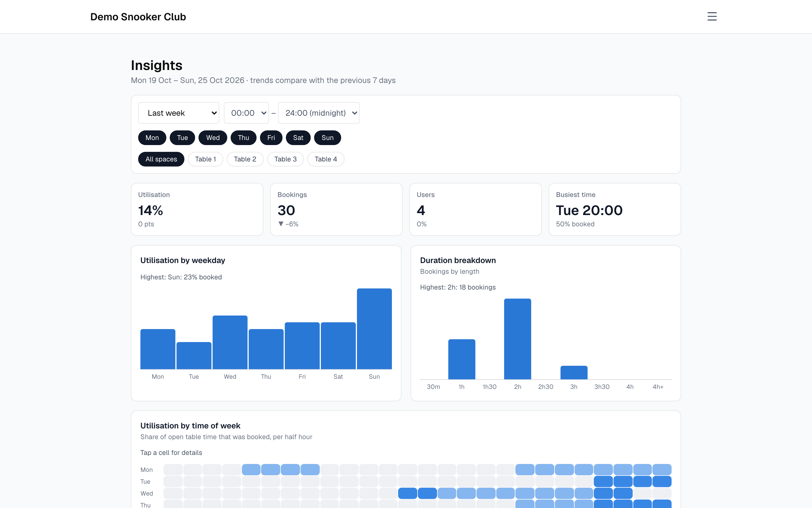Click the 1h bar in Duration breakdown
812x508 pixels.
point(462,359)
